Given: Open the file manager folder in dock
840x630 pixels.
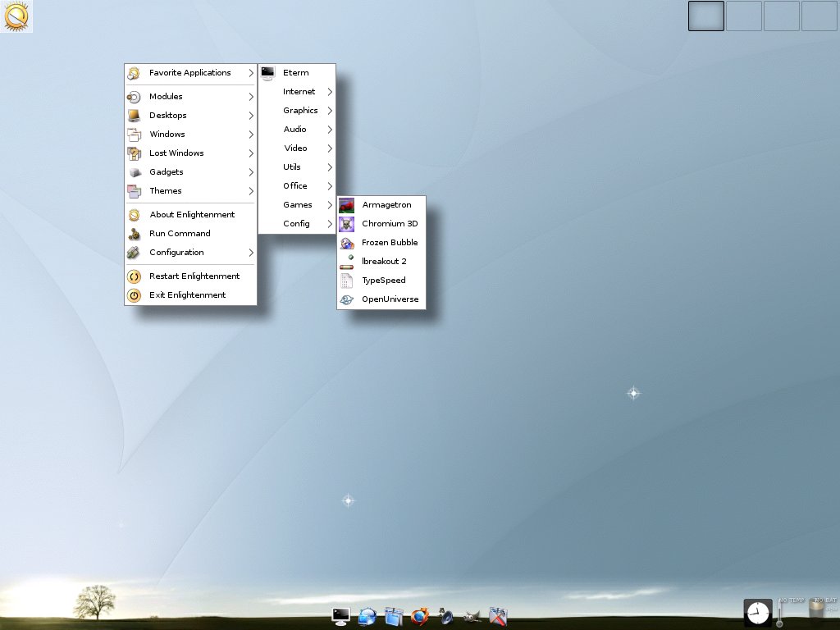Looking at the screenshot, I should (394, 616).
